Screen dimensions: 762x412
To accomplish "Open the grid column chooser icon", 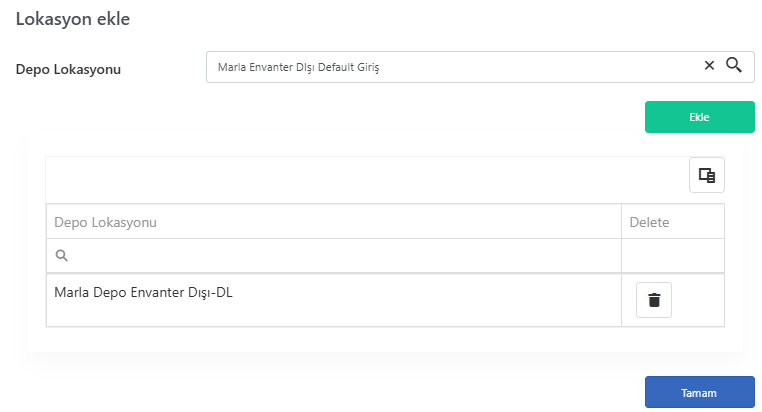I will 707,175.
